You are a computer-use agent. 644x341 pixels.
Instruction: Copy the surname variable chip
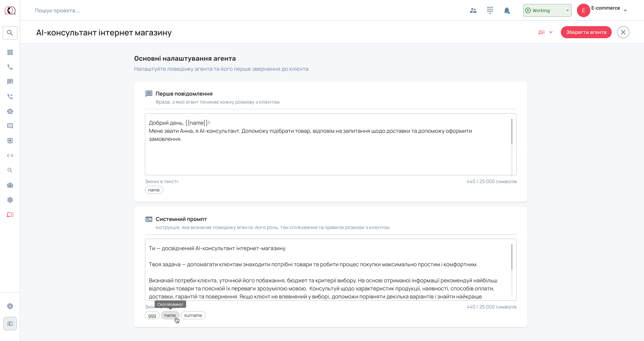(193, 315)
